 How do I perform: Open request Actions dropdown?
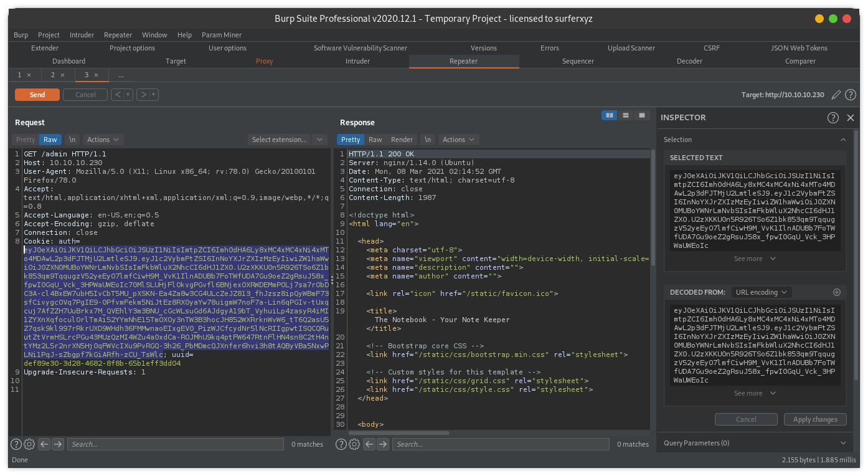pos(103,140)
